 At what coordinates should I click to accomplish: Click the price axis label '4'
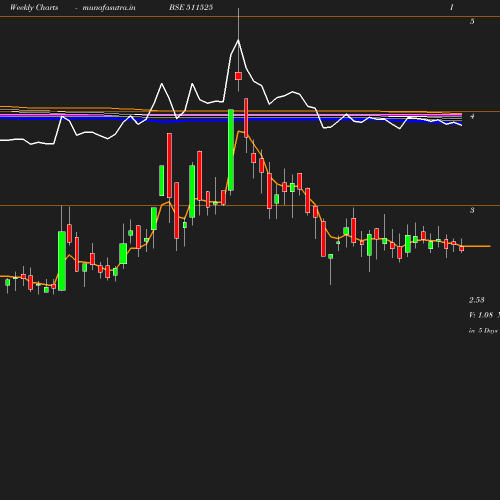click(472, 116)
